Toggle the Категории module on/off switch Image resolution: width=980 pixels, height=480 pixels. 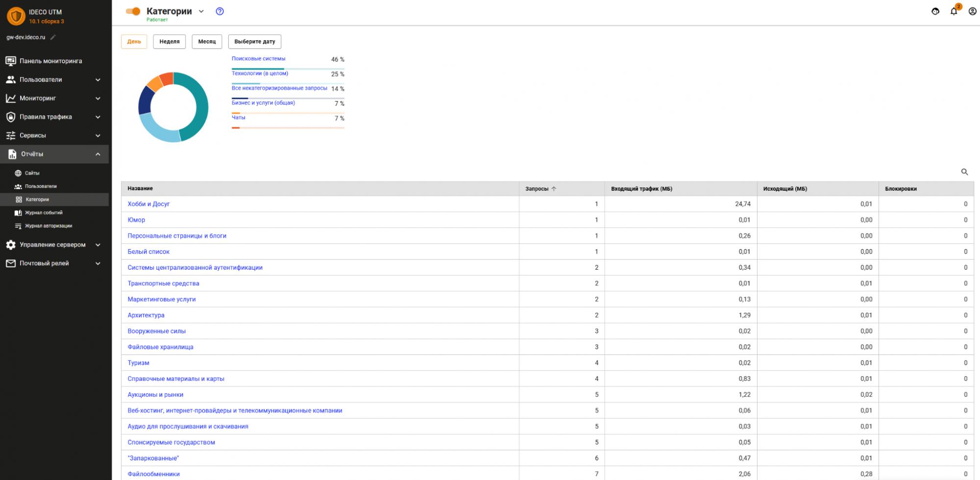pos(133,11)
